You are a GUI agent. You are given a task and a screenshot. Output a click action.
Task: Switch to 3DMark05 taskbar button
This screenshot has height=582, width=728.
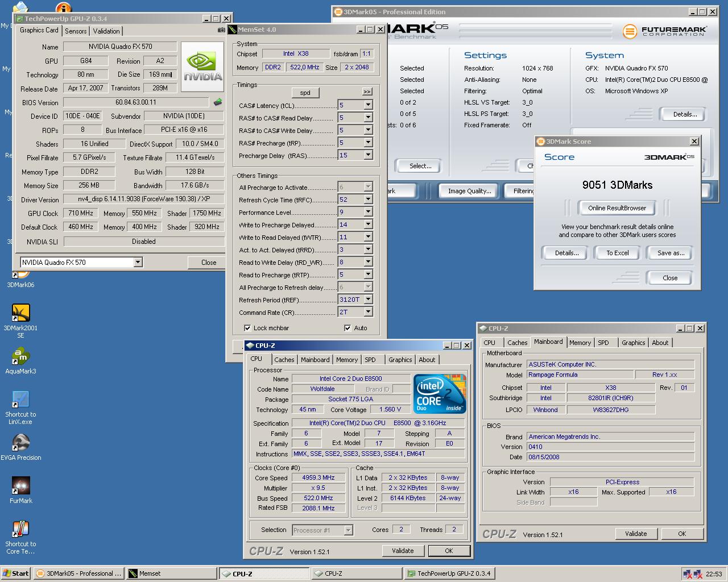point(78,573)
